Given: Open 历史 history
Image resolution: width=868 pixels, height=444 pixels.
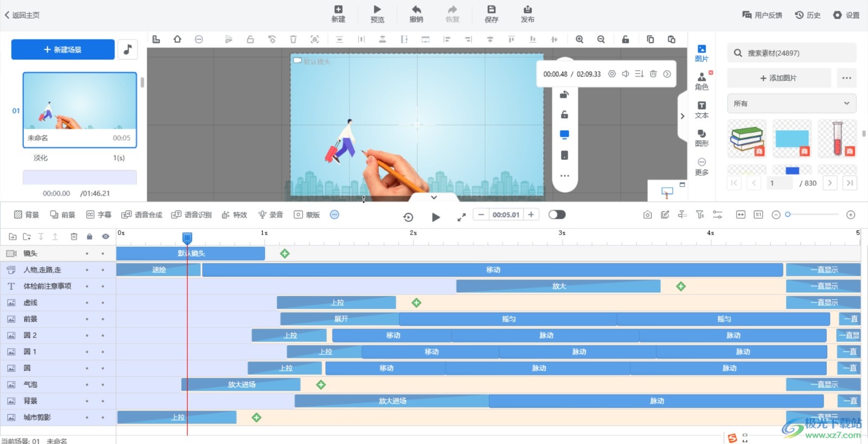Looking at the screenshot, I should pos(808,15).
